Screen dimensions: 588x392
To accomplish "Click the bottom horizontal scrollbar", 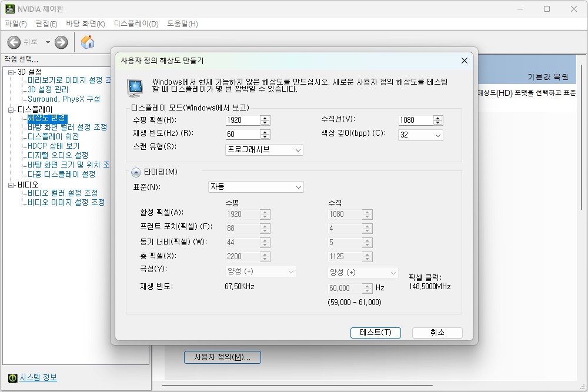I will 298,386.
